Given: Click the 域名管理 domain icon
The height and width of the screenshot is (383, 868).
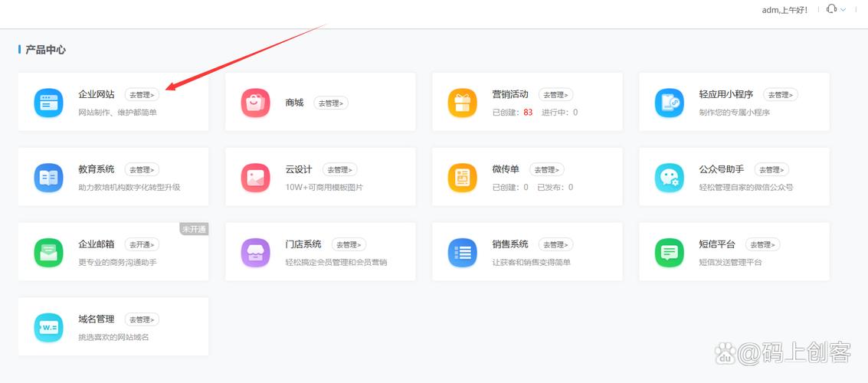Looking at the screenshot, I should click(x=49, y=328).
